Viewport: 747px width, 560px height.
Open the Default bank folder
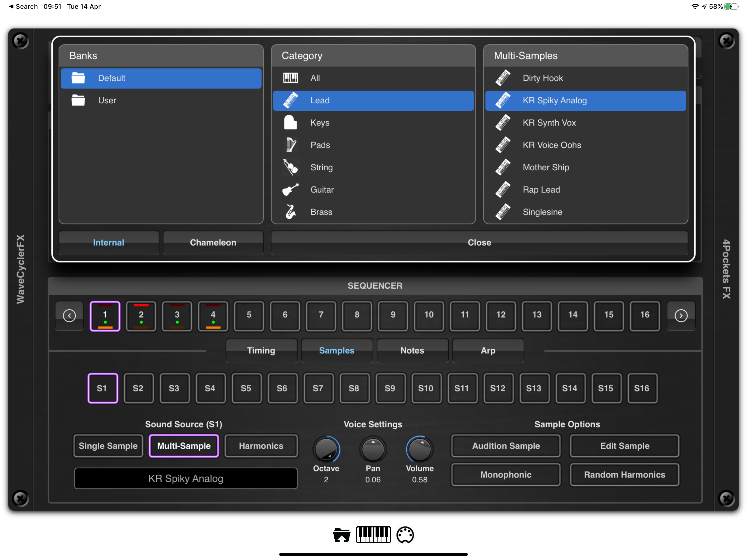pos(161,78)
